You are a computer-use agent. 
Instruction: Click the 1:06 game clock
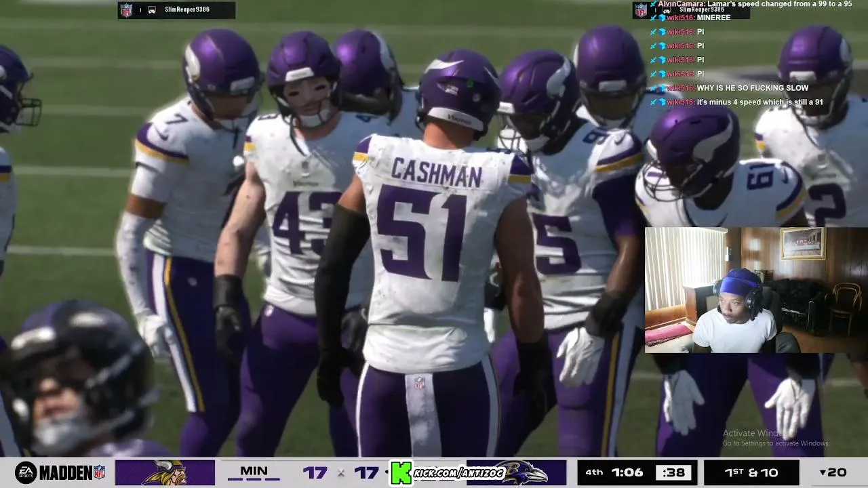pyautogui.click(x=627, y=472)
